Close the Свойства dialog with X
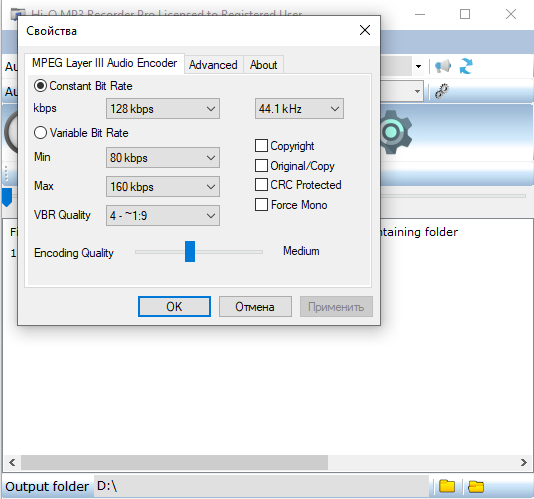The image size is (534, 499). point(365,30)
